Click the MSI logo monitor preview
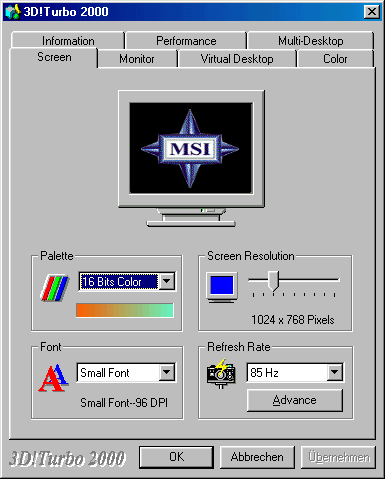 pos(191,159)
